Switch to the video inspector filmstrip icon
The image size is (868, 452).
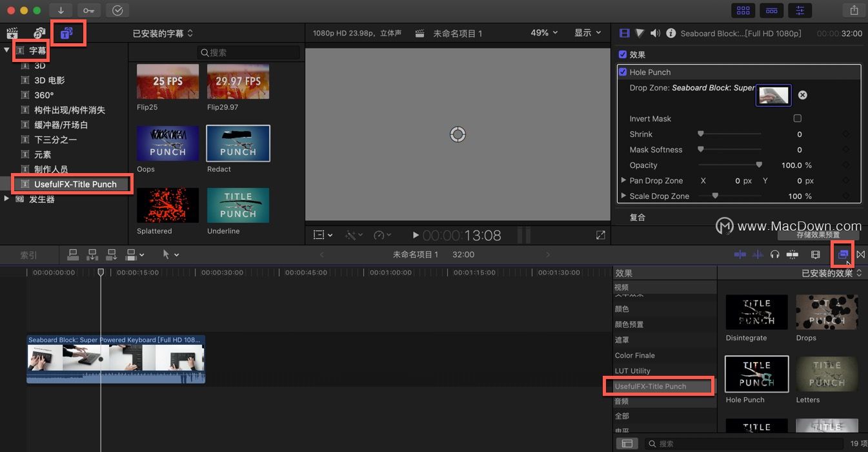tap(624, 33)
